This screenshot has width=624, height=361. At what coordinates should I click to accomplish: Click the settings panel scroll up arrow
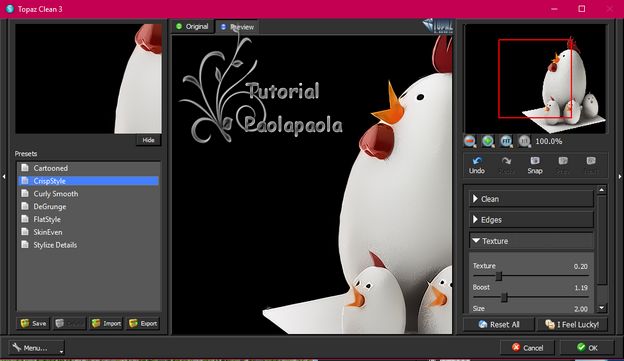click(602, 190)
